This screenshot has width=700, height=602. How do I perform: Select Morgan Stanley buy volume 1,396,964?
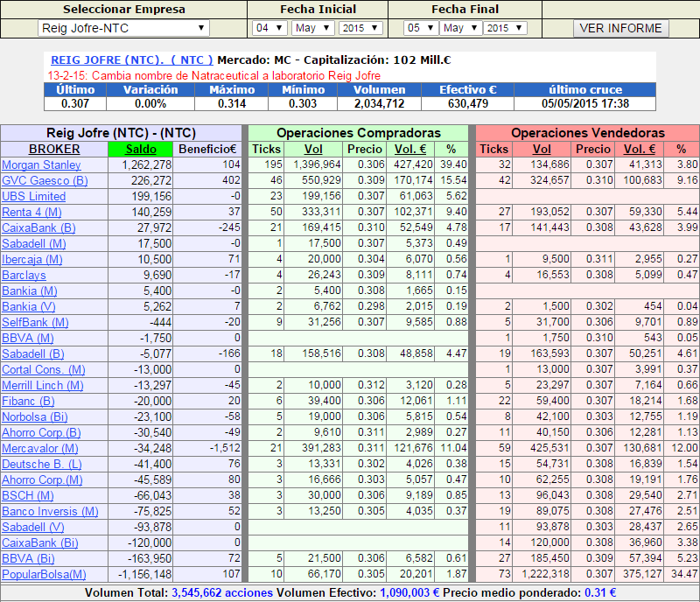(x=317, y=164)
